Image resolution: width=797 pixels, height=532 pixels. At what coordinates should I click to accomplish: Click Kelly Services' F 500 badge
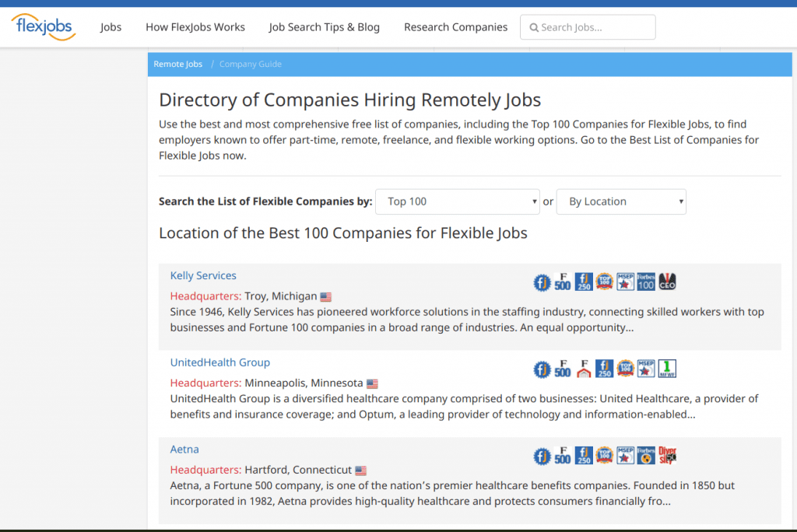pos(563,282)
